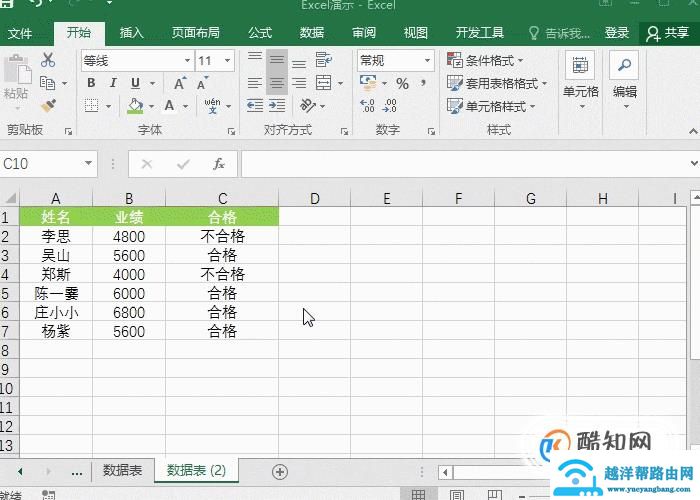Image resolution: width=700 pixels, height=500 pixels.
Task: Expand the borders dropdown arrow
Action: point(108,107)
